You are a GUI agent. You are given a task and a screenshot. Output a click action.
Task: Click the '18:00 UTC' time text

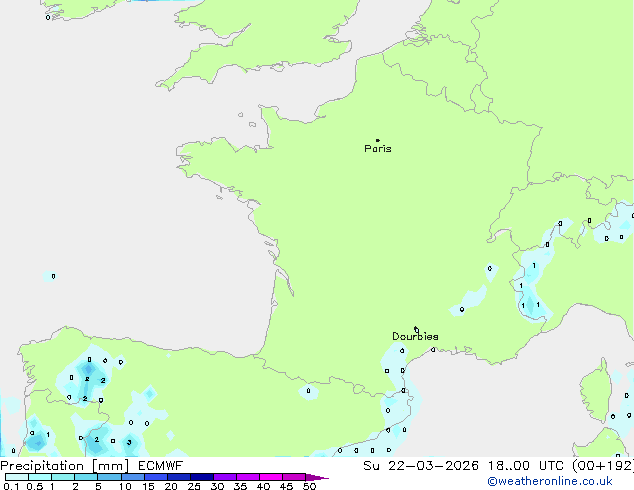pyautogui.click(x=525, y=466)
